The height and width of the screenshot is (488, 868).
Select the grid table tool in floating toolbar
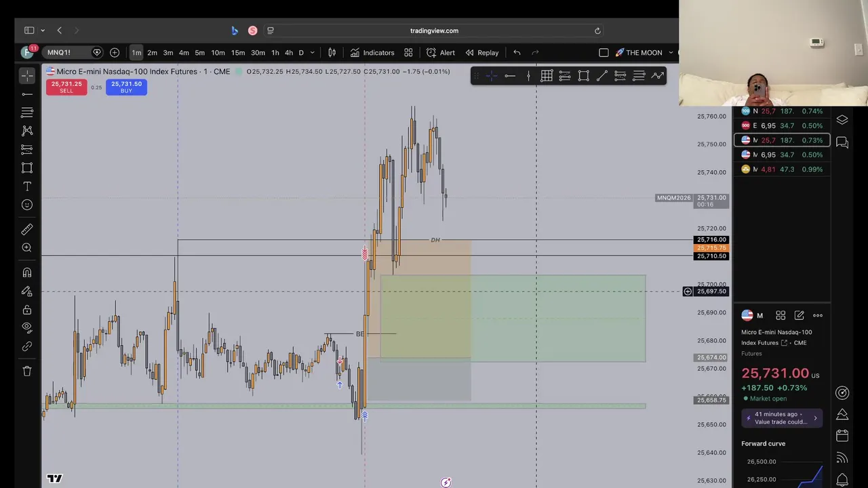point(547,76)
